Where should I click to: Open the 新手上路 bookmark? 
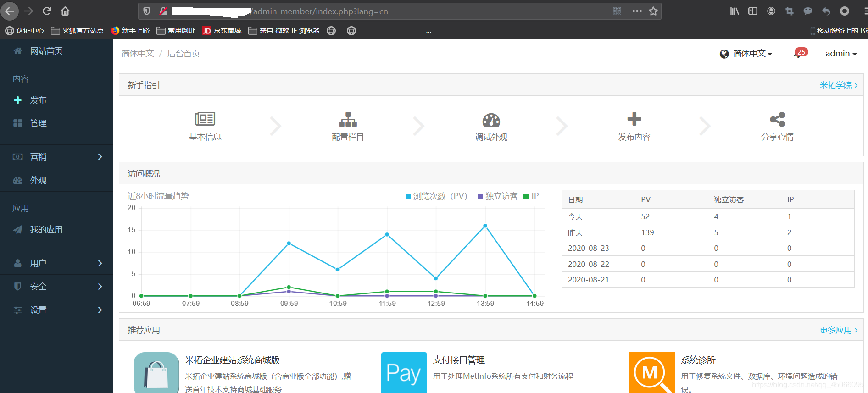click(x=131, y=31)
